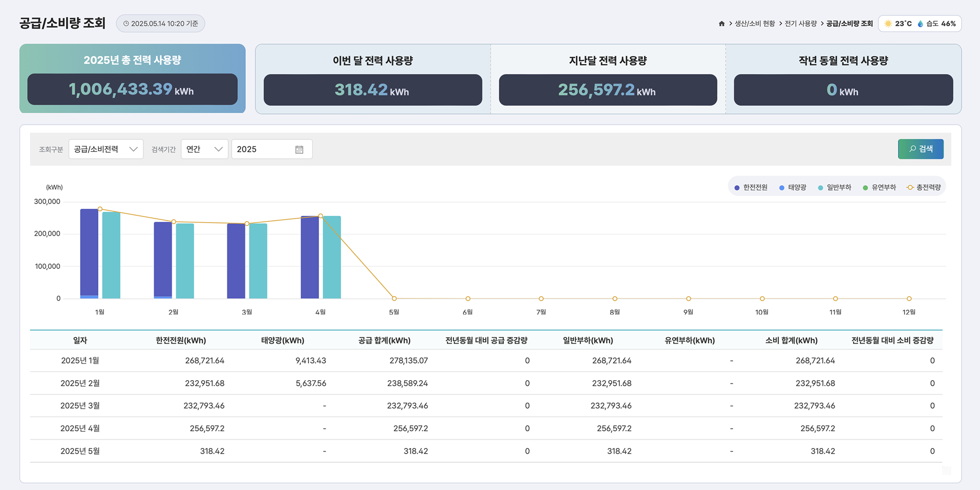Expand the 검색기간 dropdown set to 연간
Viewport: 980px width, 490px height.
coord(204,149)
